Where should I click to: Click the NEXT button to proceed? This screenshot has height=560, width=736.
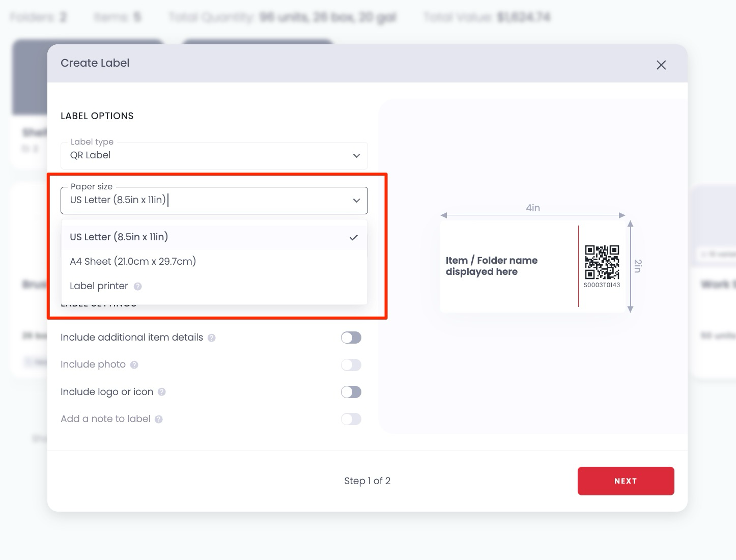626,481
